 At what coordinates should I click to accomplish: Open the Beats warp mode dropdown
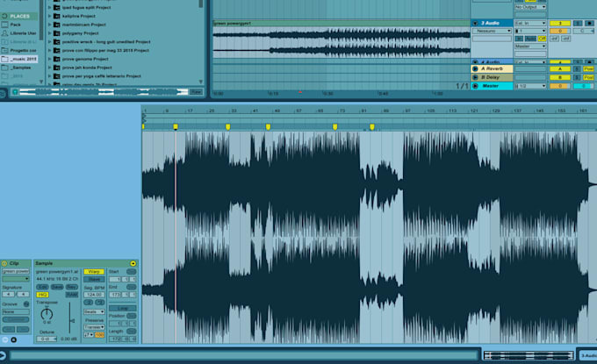click(94, 311)
